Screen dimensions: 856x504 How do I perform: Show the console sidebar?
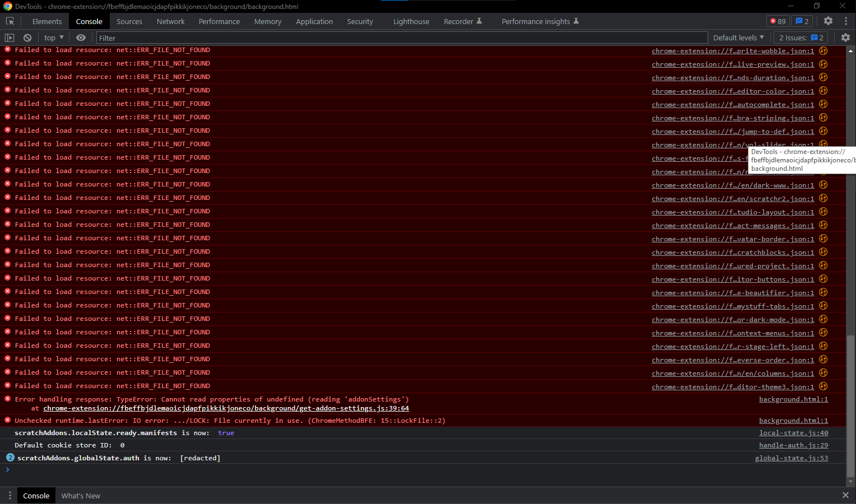pos(9,38)
